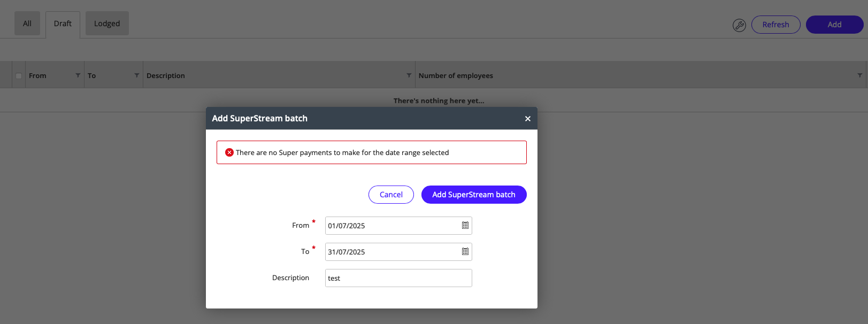Sort by the Description column header

coord(166,76)
